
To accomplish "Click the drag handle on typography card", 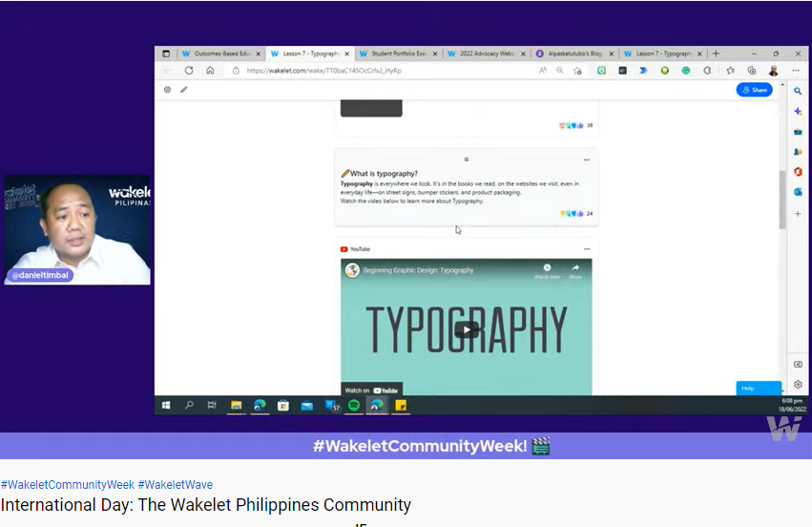I will (x=466, y=159).
